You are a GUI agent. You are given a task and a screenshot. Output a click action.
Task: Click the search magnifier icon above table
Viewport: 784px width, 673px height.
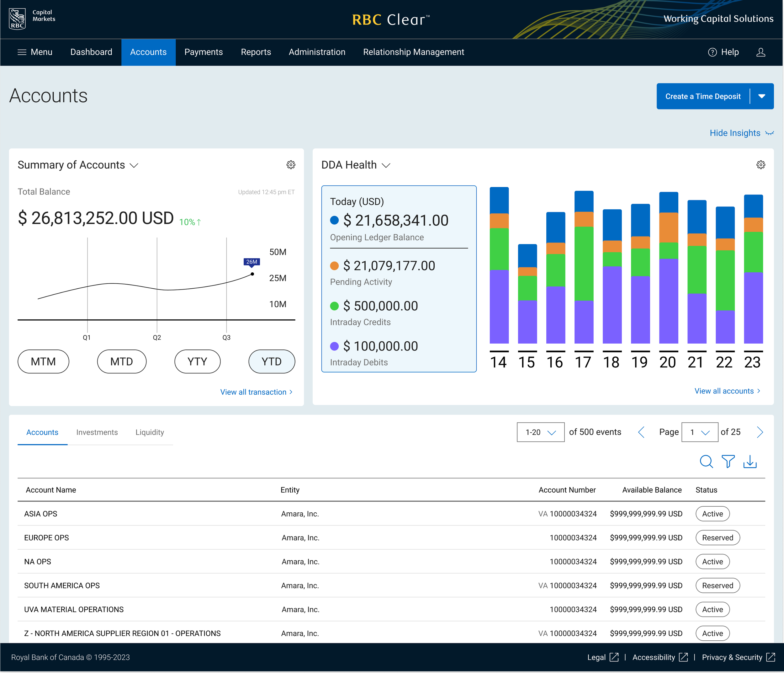706,462
